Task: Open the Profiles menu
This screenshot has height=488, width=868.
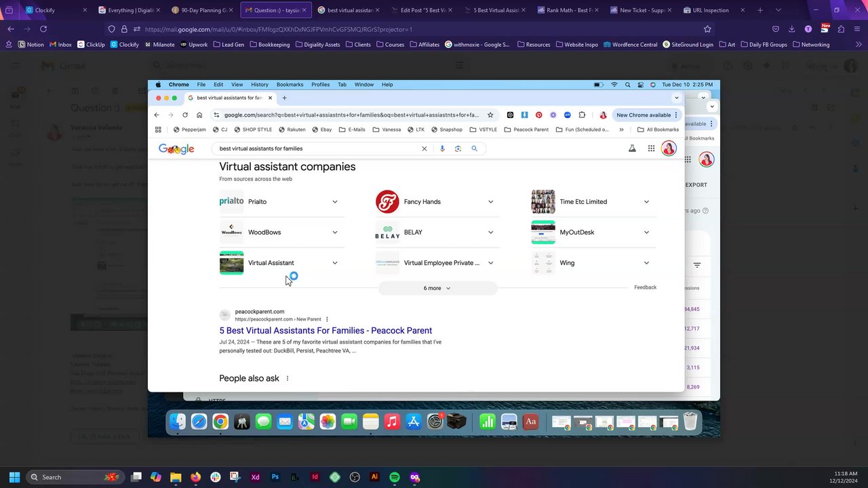Action: tap(320, 85)
